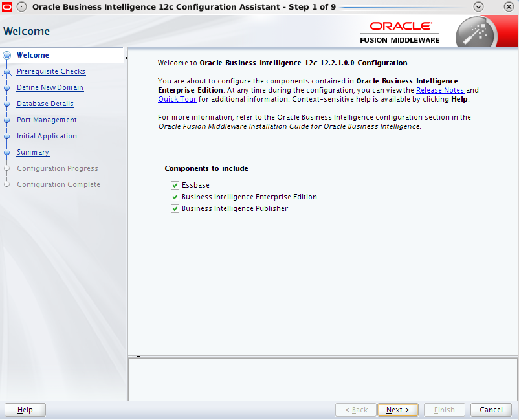Select the Welcome step in navigation
Screen dimensions: 519x420
point(33,55)
